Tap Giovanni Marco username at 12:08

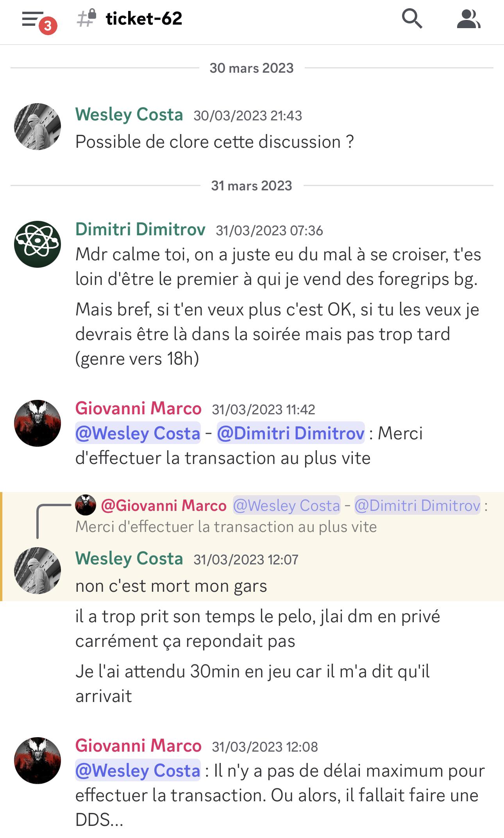138,746
